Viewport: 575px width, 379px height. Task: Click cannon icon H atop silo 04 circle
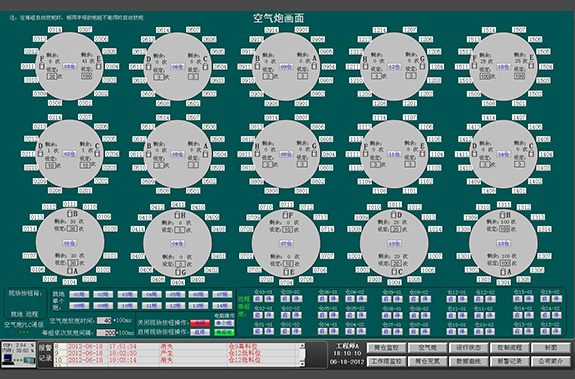tap(177, 215)
